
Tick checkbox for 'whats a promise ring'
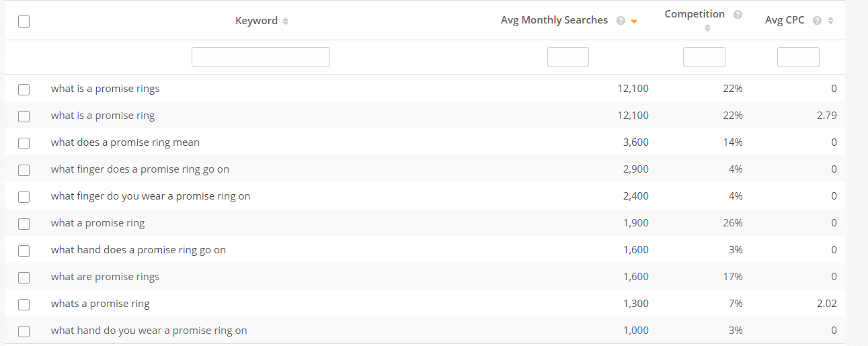tap(24, 304)
